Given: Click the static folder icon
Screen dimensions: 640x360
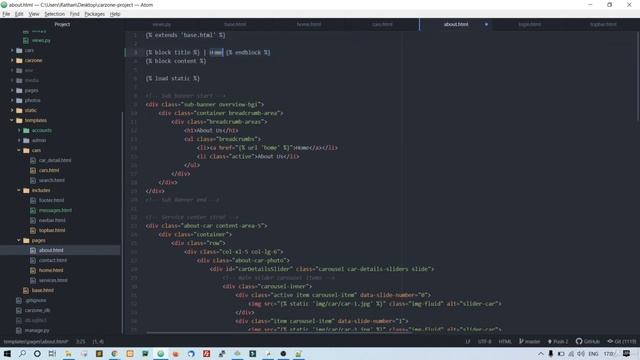Looking at the screenshot, I should (x=19, y=110).
